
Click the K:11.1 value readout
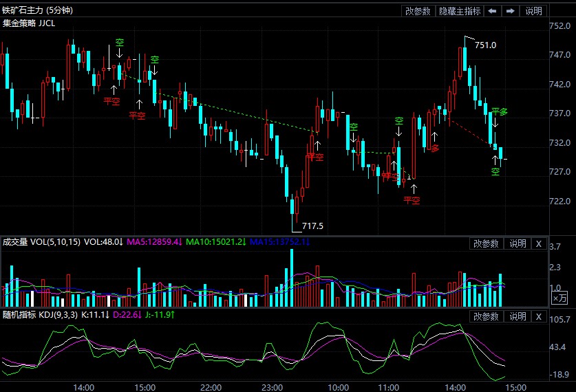pyautogui.click(x=95, y=314)
